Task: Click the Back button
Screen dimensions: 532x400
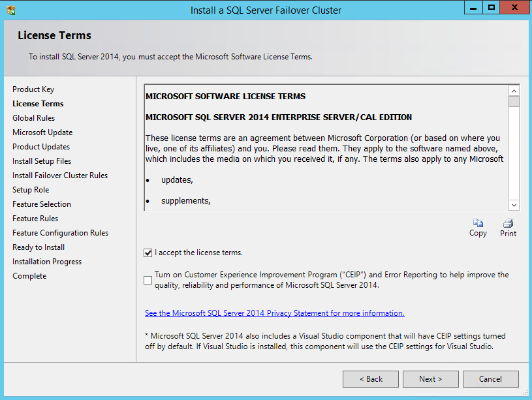Action: (x=370, y=378)
